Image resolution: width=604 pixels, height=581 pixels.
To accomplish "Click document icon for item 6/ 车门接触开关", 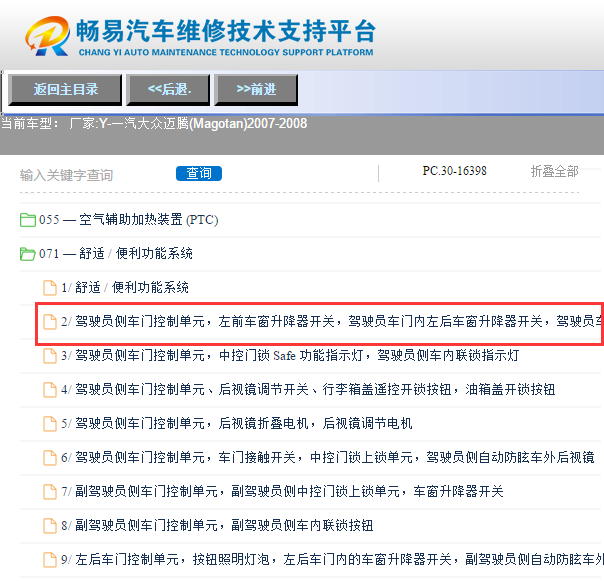I will click(x=50, y=458).
